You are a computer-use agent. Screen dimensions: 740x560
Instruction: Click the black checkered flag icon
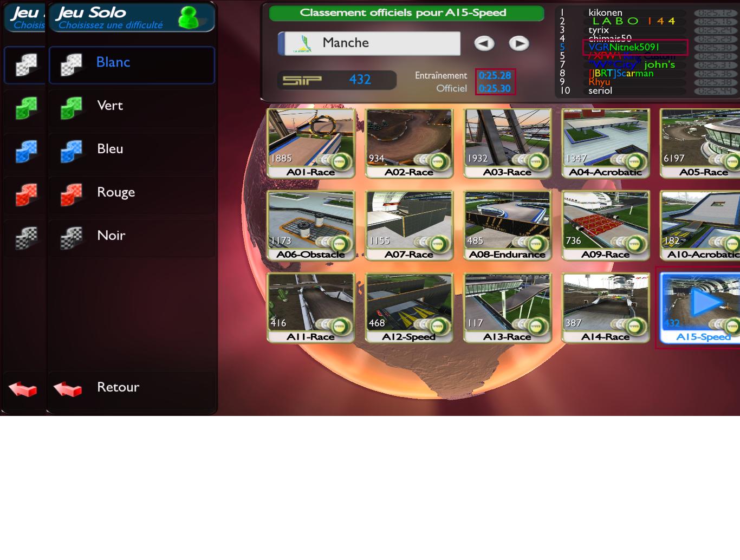pos(71,237)
